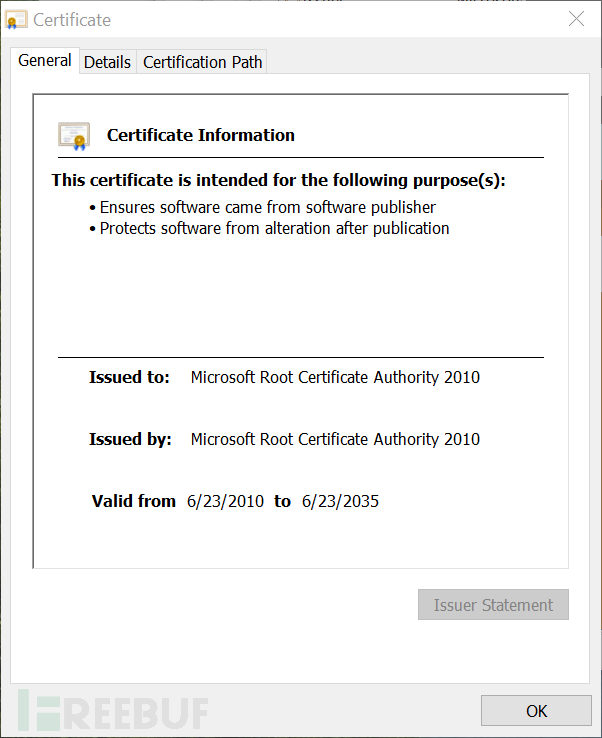Open the Details tab

[x=107, y=62]
